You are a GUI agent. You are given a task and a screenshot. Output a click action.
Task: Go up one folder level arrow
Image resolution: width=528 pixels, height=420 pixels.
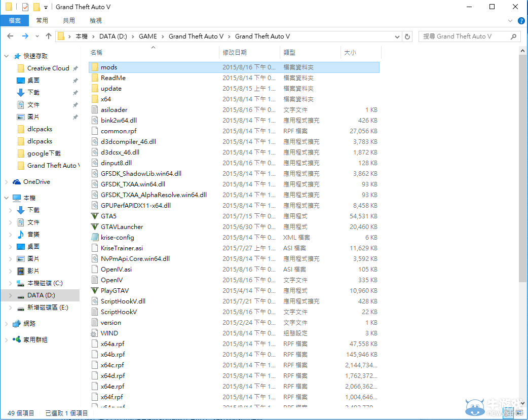pos(49,36)
